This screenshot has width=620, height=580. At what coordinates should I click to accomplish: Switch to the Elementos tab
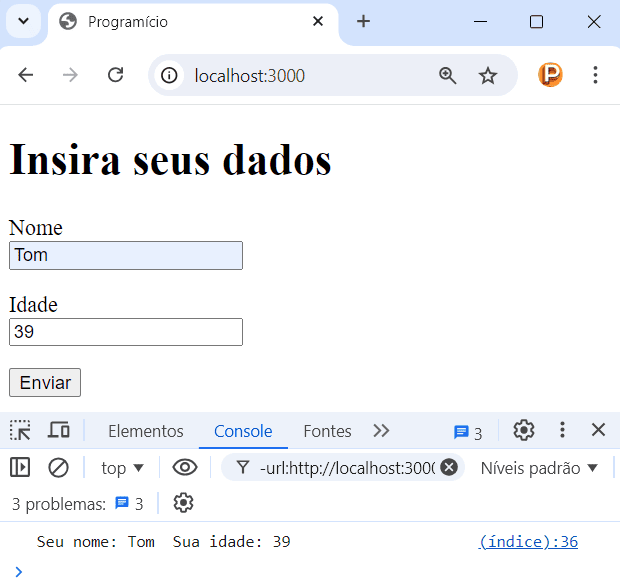pyautogui.click(x=146, y=431)
